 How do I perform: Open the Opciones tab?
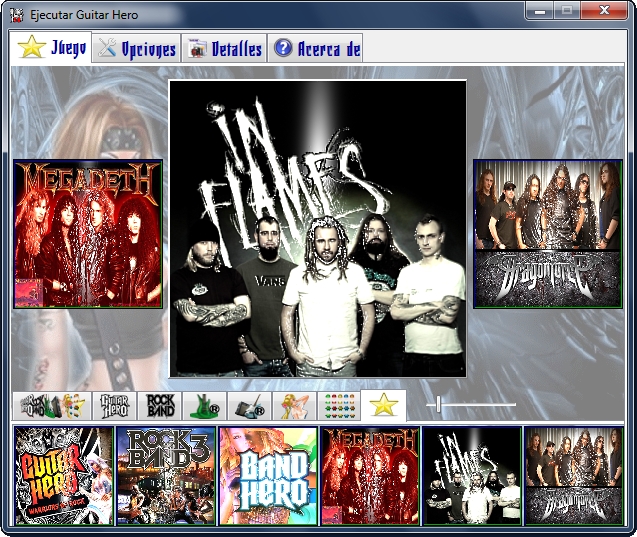tap(137, 49)
